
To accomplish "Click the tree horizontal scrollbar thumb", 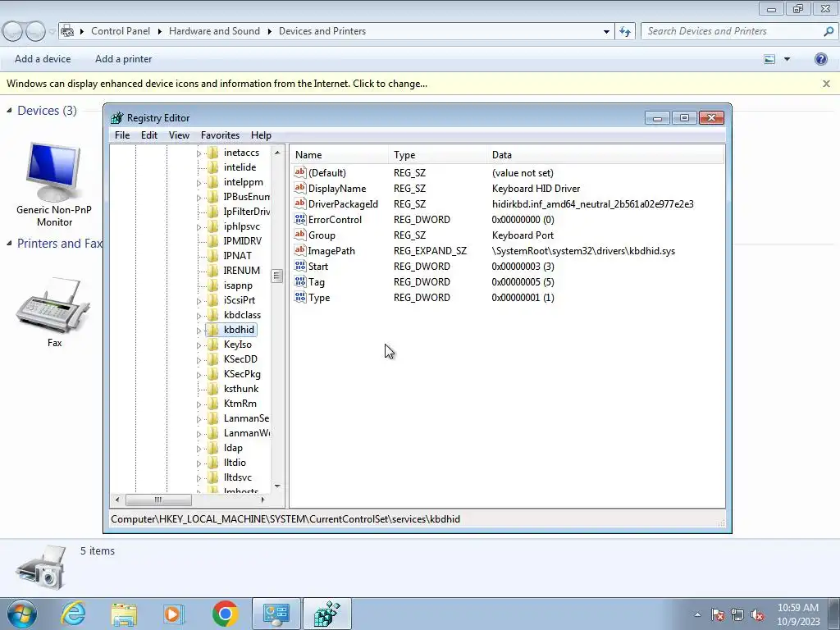I will click(158, 500).
